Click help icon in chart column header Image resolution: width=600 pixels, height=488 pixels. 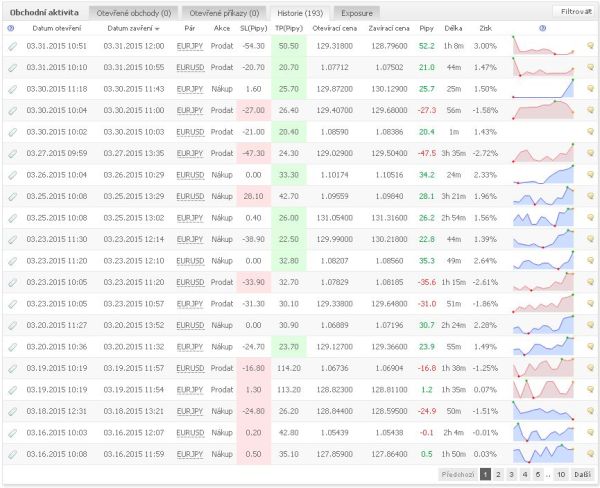click(542, 28)
